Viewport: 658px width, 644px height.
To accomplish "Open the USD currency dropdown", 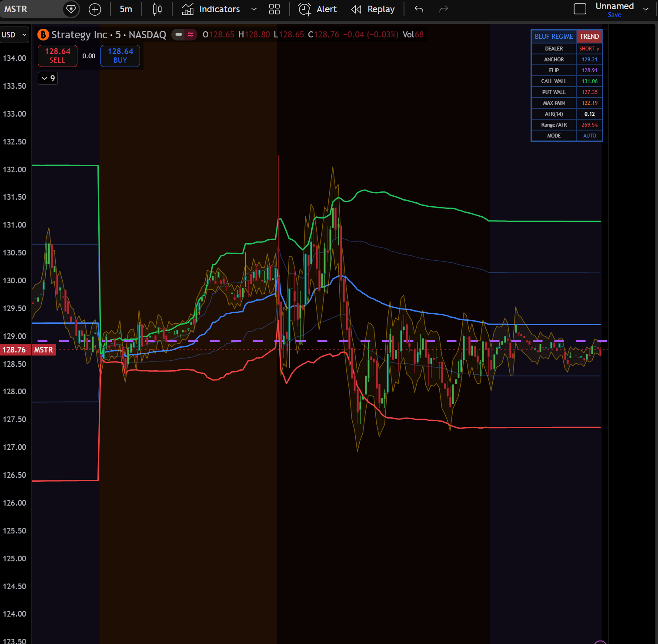I will (14, 35).
